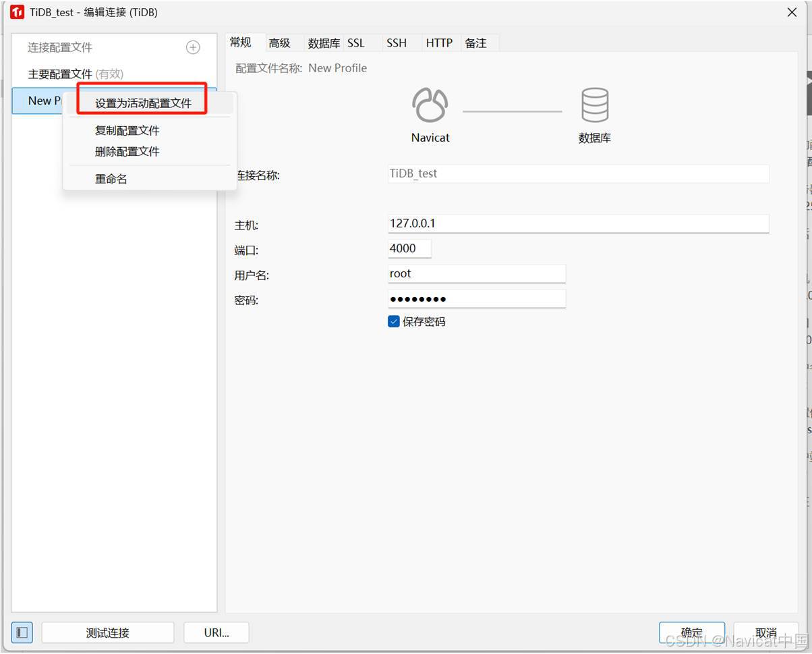Cancel with the 取消 button

coord(766,632)
